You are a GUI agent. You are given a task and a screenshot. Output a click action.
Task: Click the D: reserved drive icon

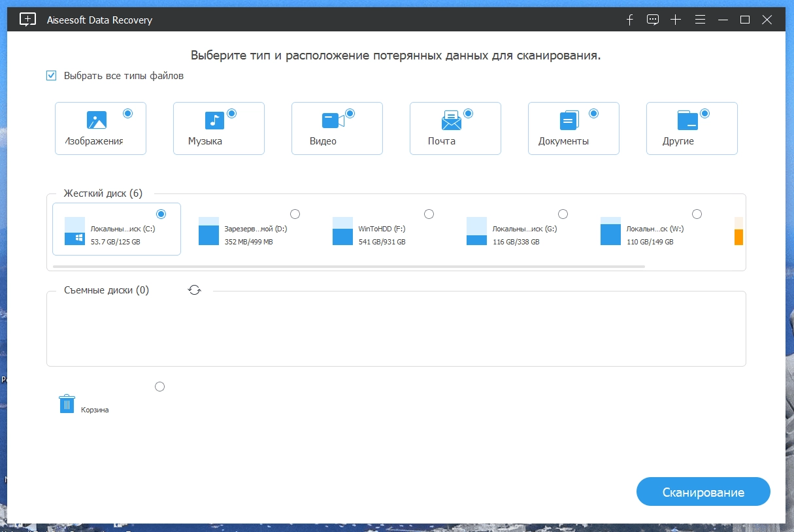(208, 231)
